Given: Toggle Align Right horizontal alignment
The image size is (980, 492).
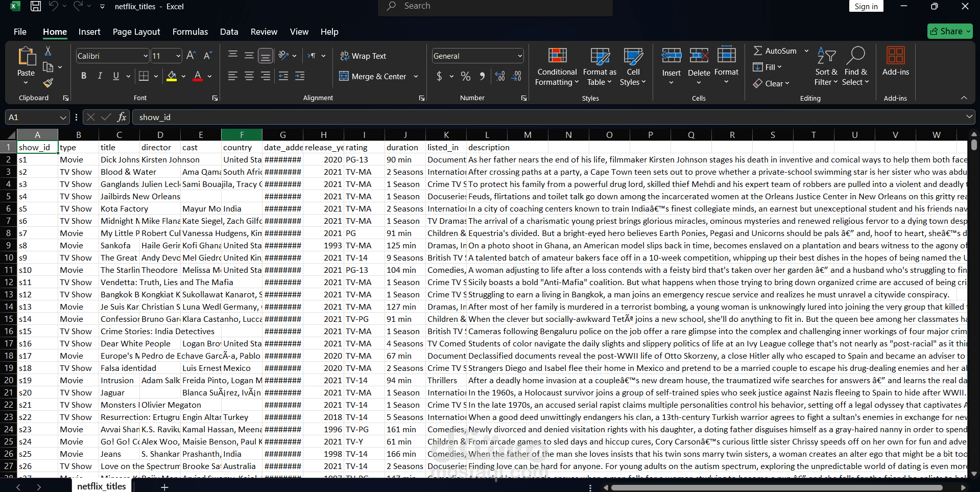Looking at the screenshot, I should [x=266, y=76].
